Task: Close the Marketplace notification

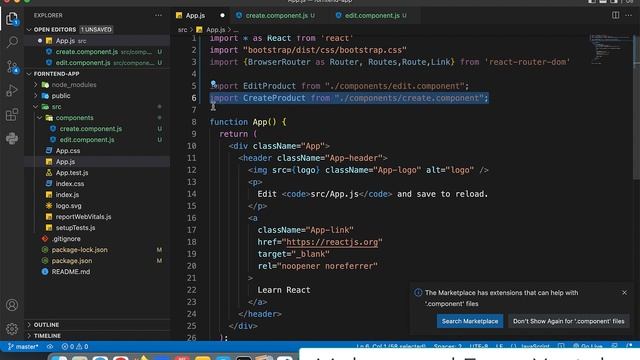Action: 624,293
